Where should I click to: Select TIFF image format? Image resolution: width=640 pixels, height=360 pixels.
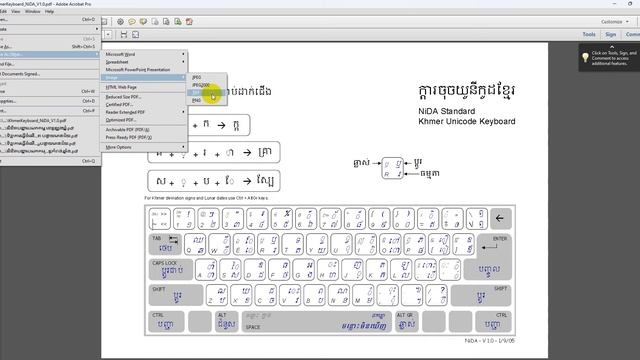click(x=207, y=93)
